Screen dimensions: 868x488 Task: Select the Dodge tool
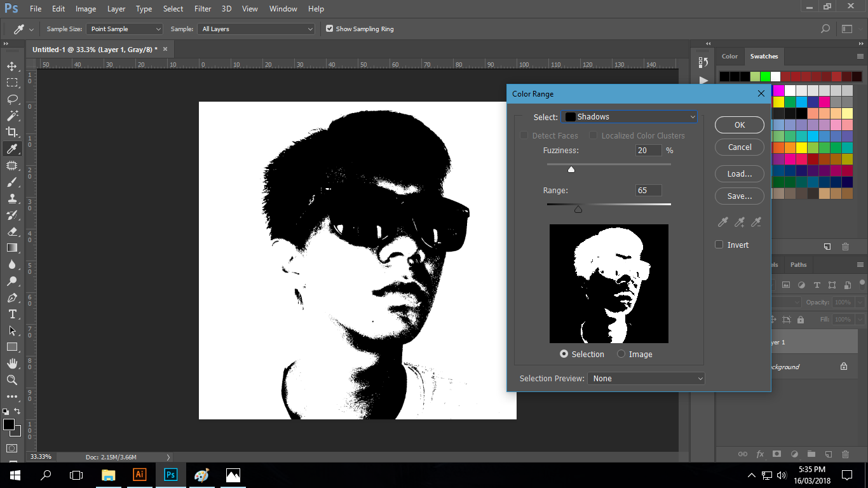click(11, 281)
